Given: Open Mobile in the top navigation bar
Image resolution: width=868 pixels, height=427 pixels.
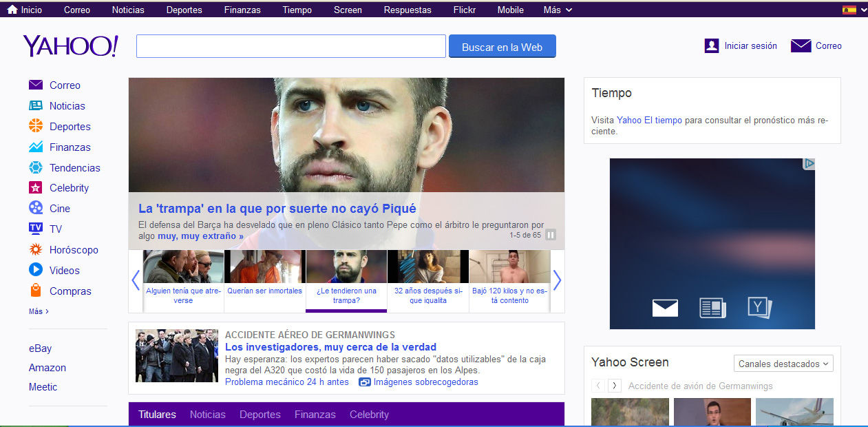Looking at the screenshot, I should 510,10.
